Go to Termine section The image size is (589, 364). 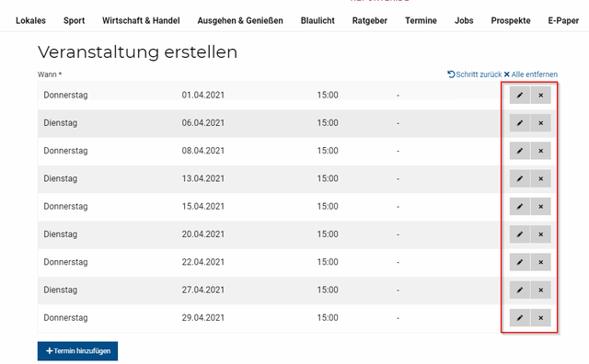(x=421, y=20)
